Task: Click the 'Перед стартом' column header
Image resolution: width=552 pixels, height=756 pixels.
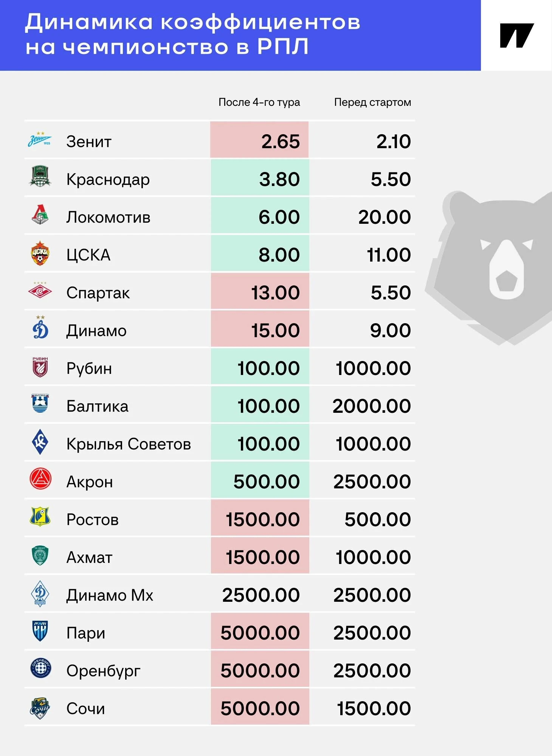Action: click(372, 102)
